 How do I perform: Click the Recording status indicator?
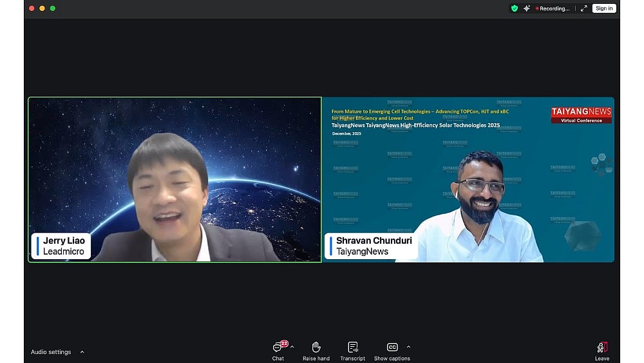553,8
